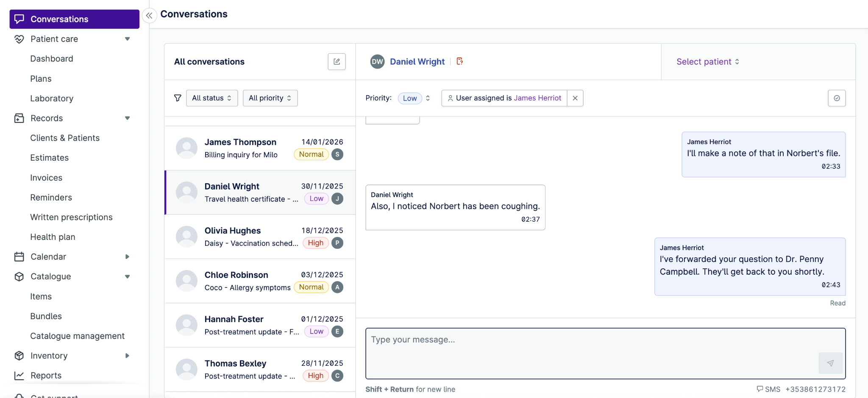868x398 pixels.
Task: Remove the James Herriot assigned user filter
Action: 575,98
